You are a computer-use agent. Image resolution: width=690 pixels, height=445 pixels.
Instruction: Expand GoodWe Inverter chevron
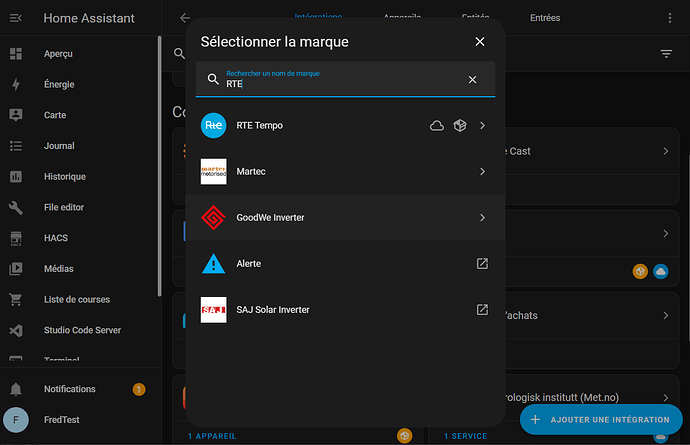(482, 217)
